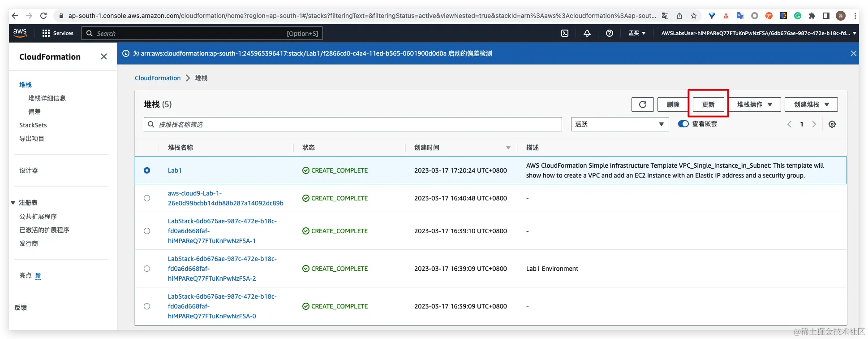The height and width of the screenshot is (339, 868).
Task: Open the browser side panel icon
Action: pos(826,16)
